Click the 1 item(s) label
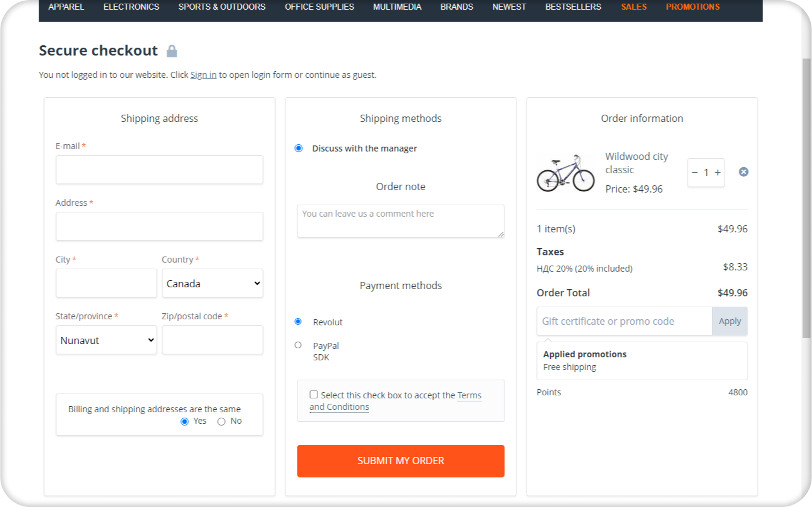This screenshot has height=507, width=812. point(556,229)
